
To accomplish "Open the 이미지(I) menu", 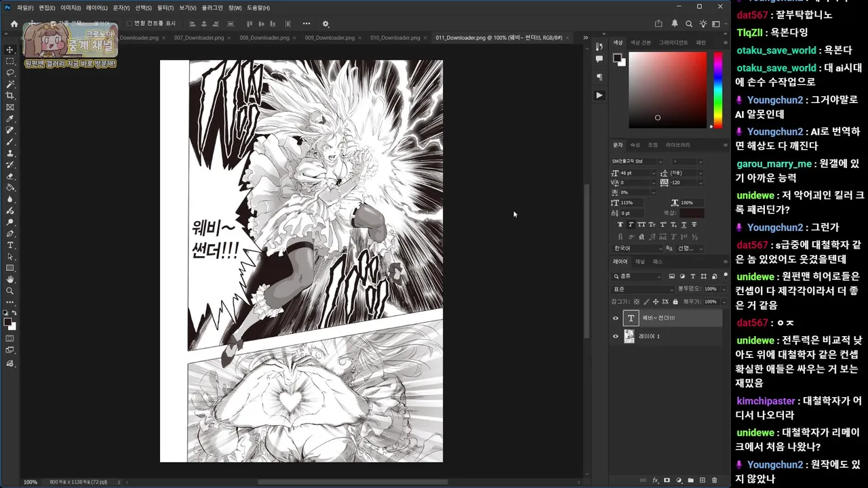I will point(71,7).
